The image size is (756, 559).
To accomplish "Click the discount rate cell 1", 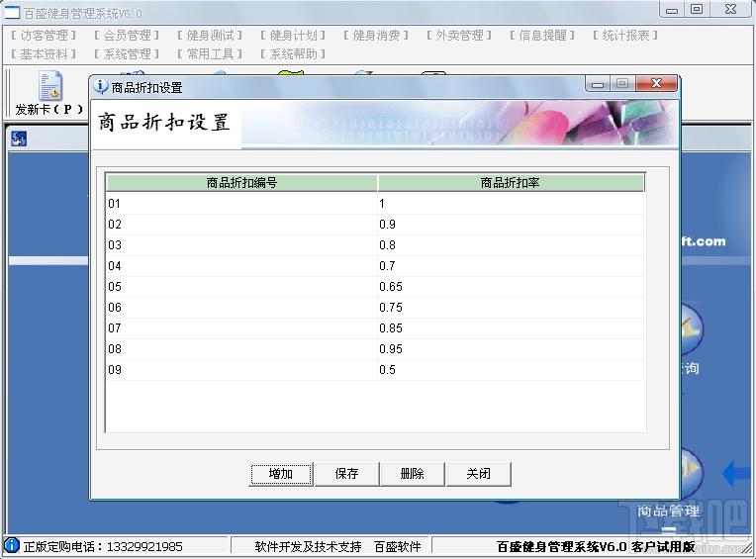I will pos(511,204).
